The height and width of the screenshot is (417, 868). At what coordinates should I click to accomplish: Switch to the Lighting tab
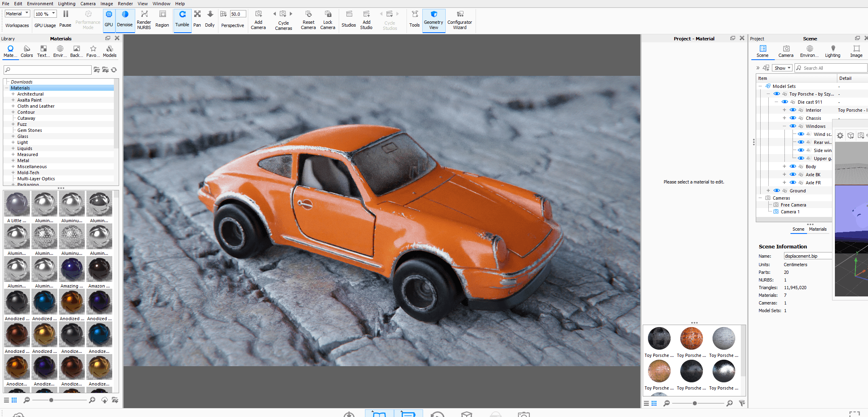832,51
